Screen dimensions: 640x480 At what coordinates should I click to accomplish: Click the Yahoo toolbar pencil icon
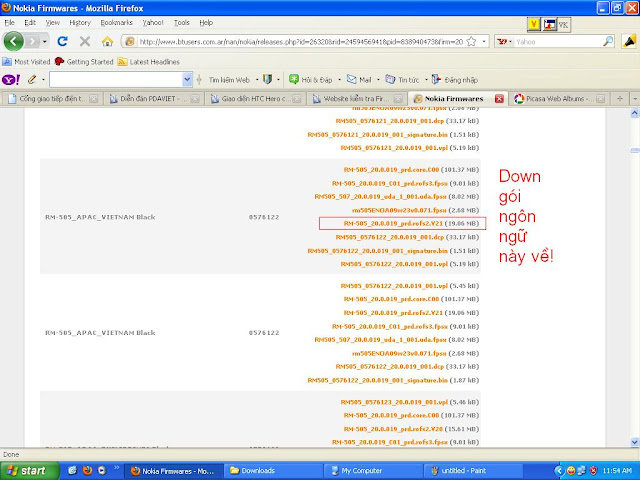click(32, 80)
